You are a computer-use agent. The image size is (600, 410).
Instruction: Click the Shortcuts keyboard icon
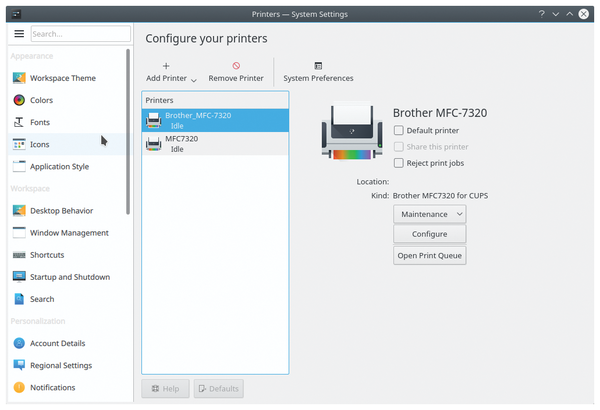(x=19, y=255)
